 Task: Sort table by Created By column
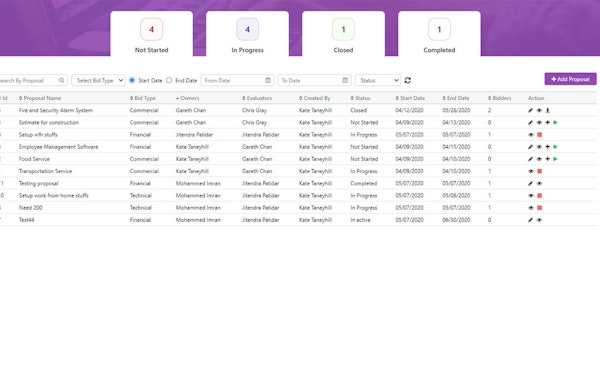click(x=315, y=98)
